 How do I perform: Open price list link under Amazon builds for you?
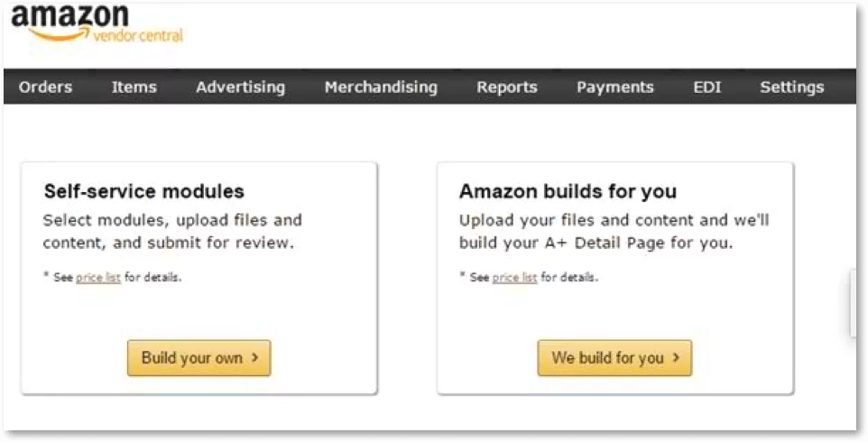click(514, 278)
